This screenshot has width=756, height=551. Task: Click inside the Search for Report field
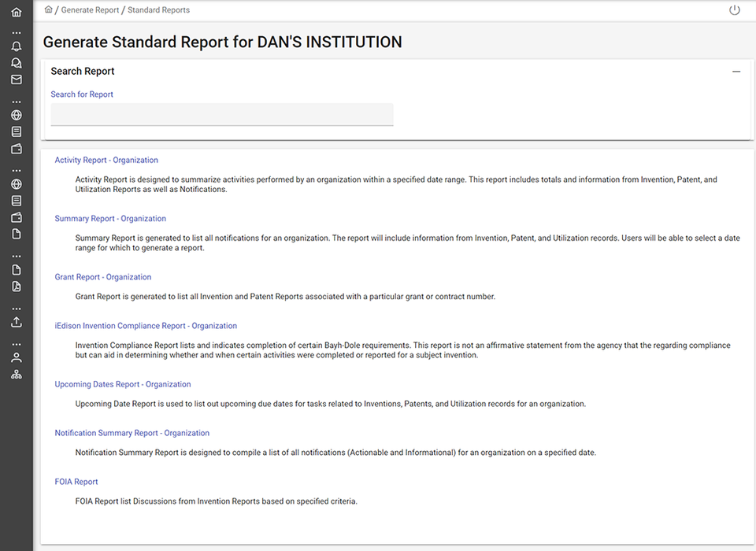point(221,113)
